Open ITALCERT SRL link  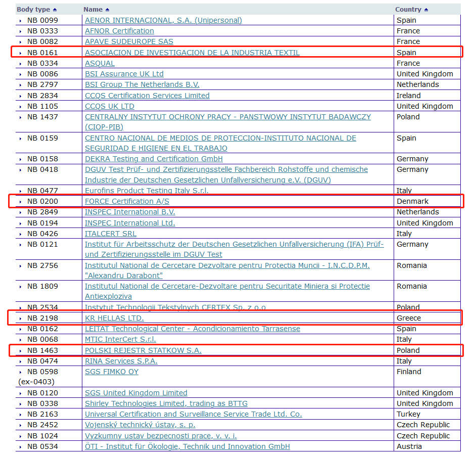[x=111, y=234]
